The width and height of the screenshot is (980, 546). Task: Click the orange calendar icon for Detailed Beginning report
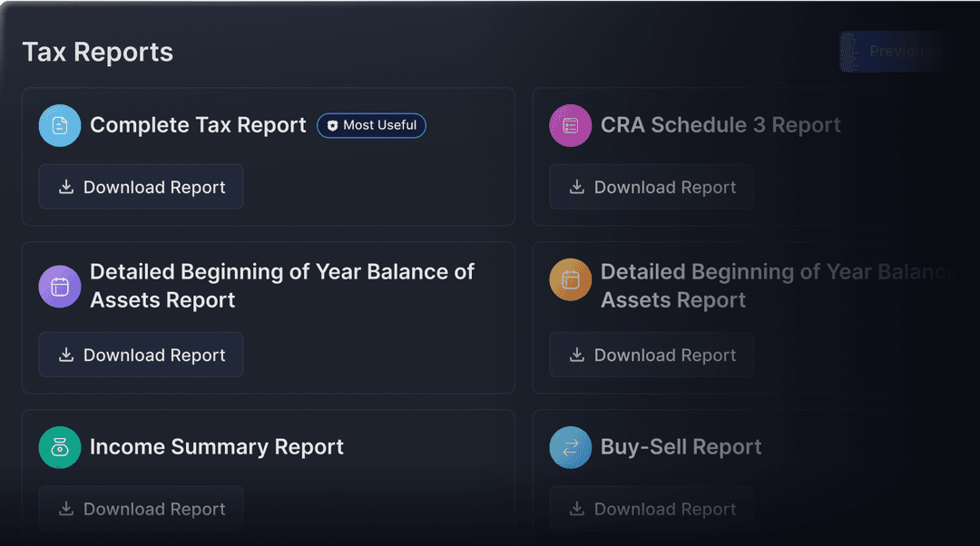pos(570,280)
